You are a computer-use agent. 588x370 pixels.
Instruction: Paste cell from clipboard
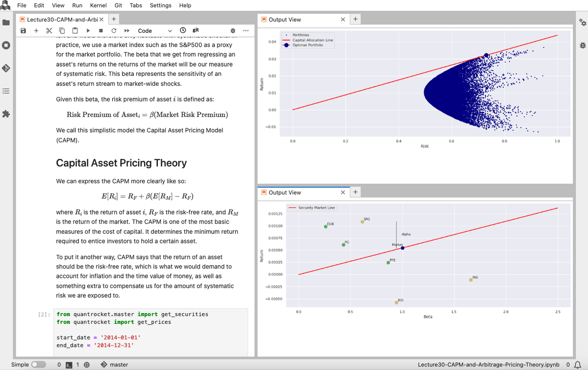74,30
